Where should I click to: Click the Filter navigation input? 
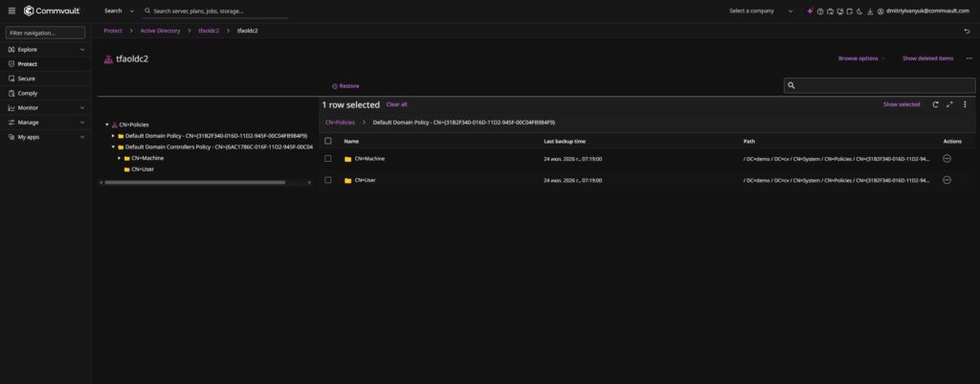pos(46,33)
